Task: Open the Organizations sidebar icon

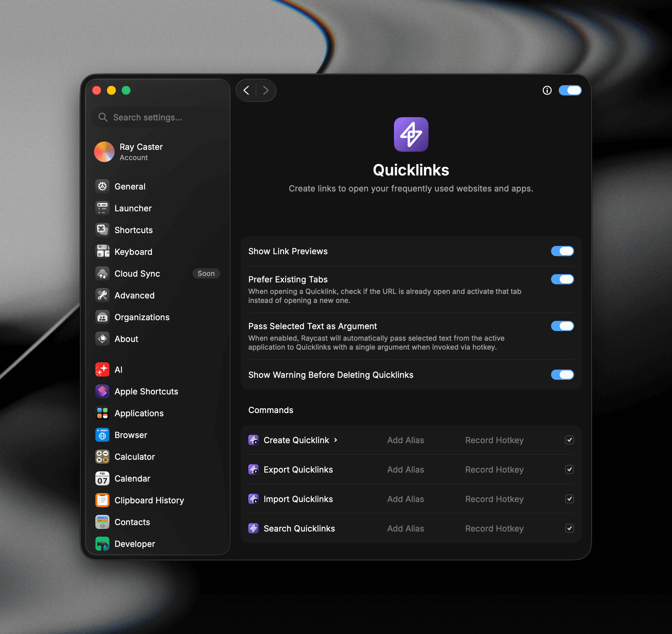Action: (102, 317)
